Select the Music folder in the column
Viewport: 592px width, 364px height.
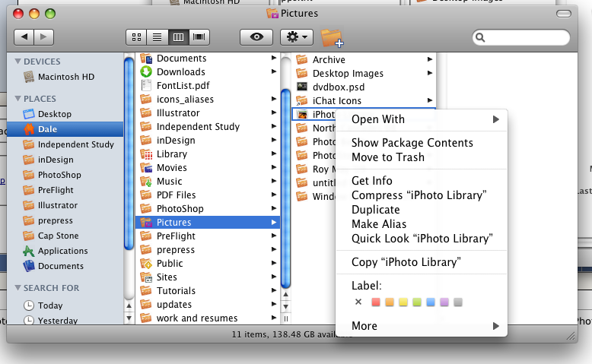click(x=208, y=182)
